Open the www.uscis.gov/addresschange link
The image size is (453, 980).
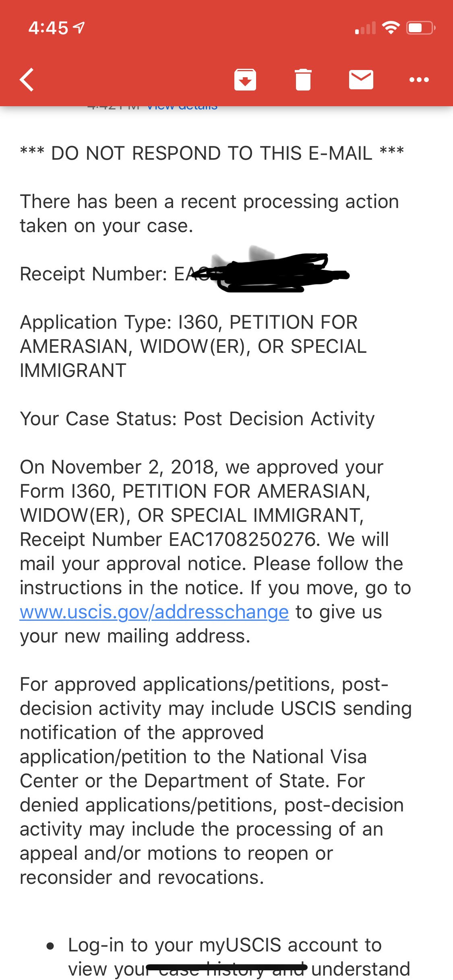click(154, 612)
